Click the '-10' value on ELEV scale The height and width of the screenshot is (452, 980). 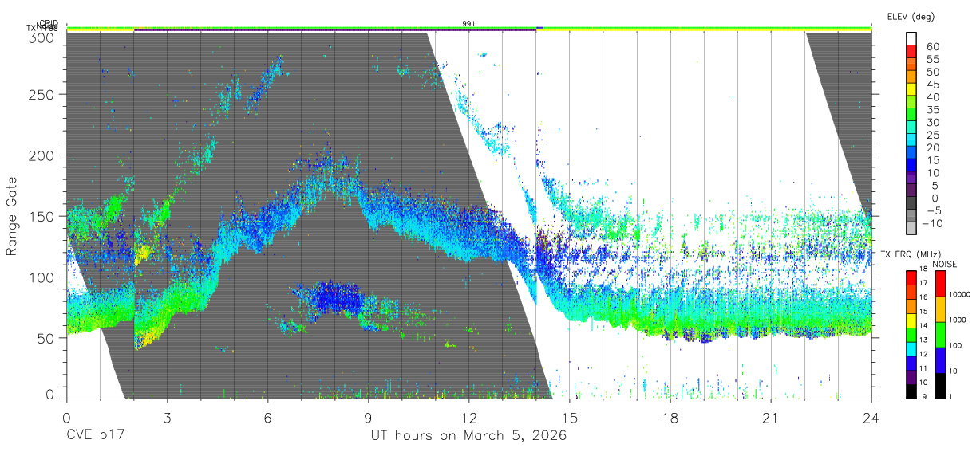click(932, 223)
